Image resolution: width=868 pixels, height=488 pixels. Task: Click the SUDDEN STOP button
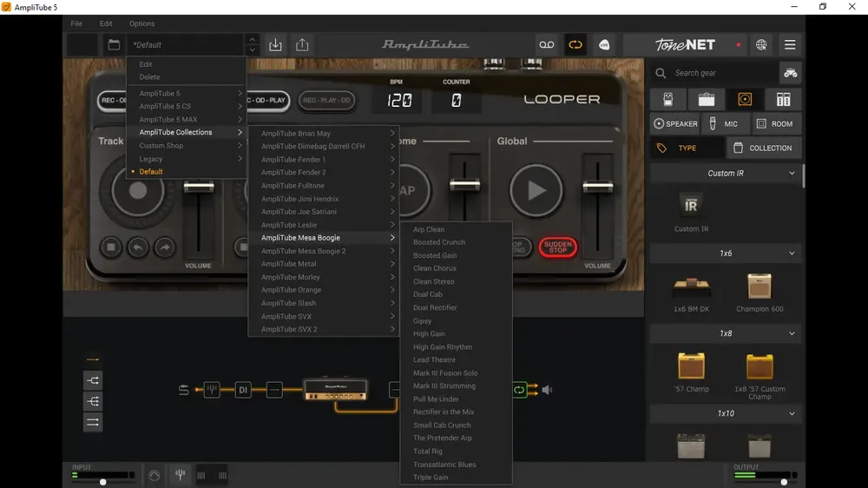click(x=557, y=247)
